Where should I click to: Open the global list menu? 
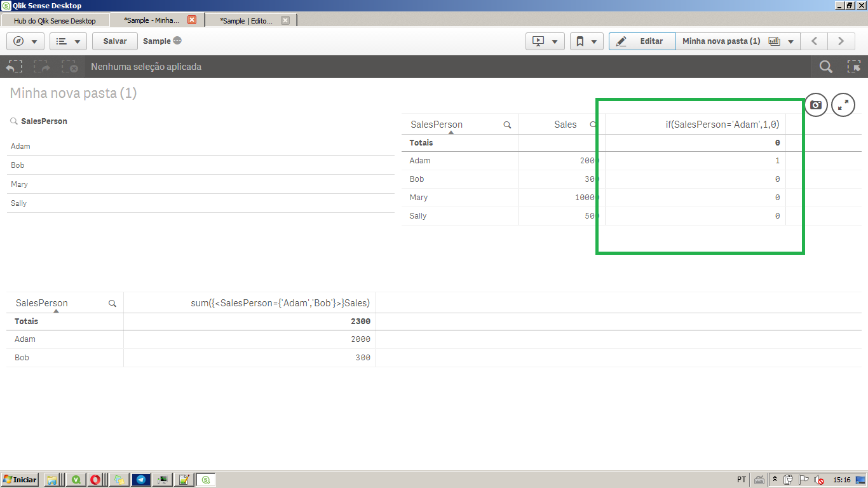click(68, 41)
